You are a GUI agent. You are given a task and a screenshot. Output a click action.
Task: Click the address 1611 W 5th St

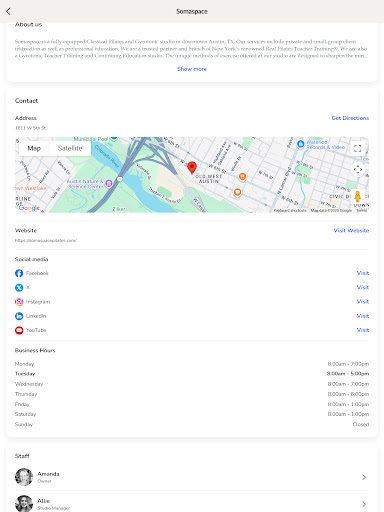[30, 128]
